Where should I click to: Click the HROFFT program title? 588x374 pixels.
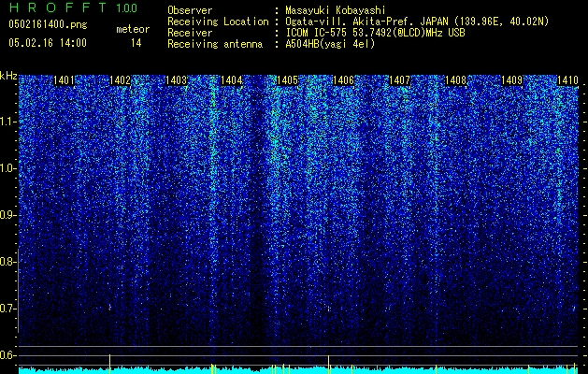(58, 7)
